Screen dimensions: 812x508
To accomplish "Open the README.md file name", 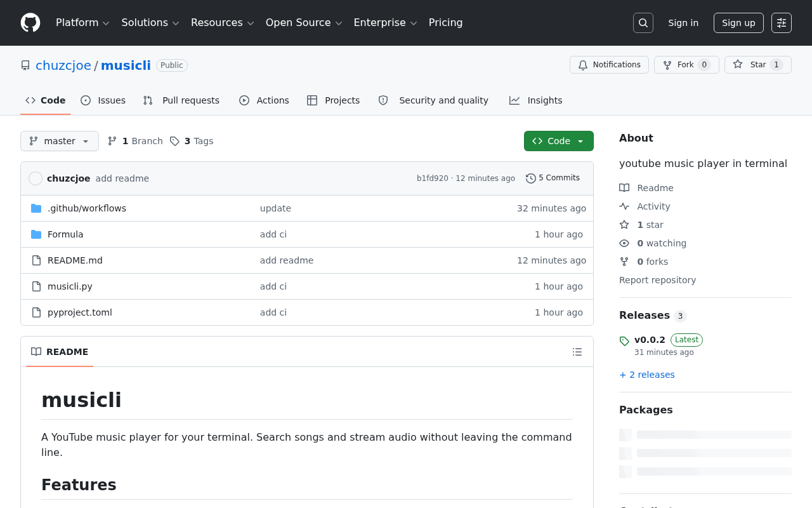I will coord(75,260).
